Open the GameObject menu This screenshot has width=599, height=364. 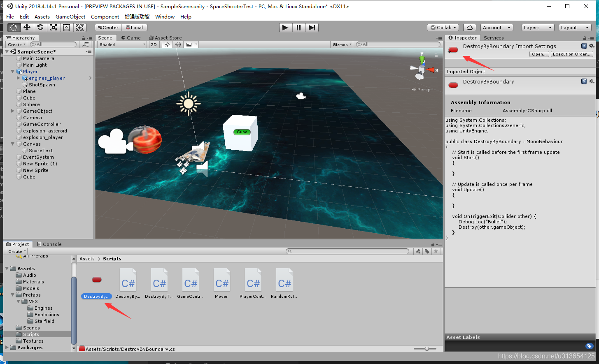pyautogui.click(x=70, y=16)
